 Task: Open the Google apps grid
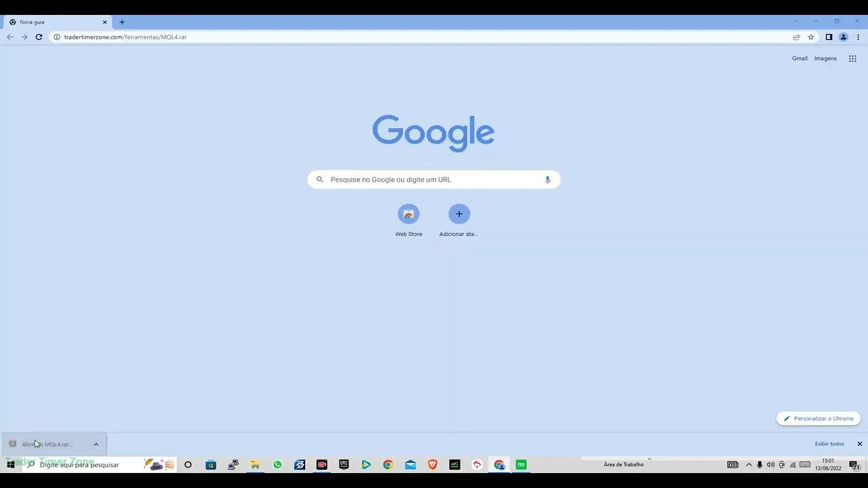click(x=852, y=58)
